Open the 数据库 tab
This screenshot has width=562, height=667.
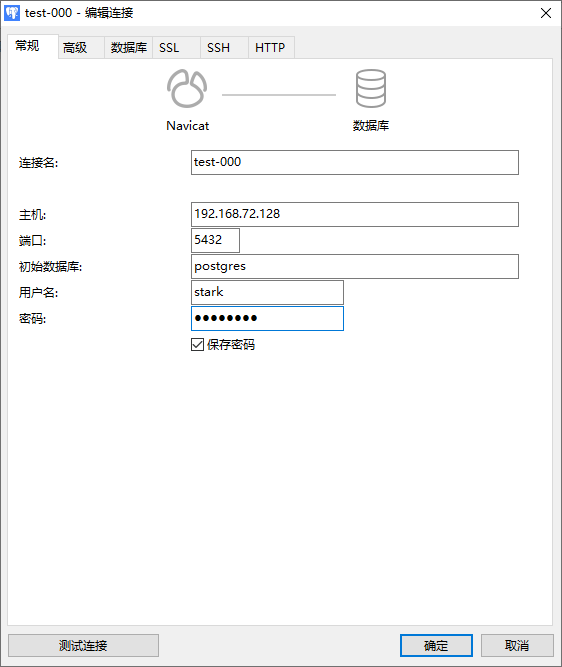pos(128,48)
